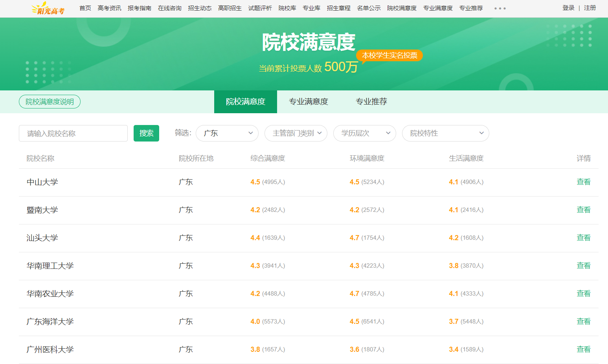
Task: Select the green 院校满意度 tab
Action: pyautogui.click(x=246, y=102)
